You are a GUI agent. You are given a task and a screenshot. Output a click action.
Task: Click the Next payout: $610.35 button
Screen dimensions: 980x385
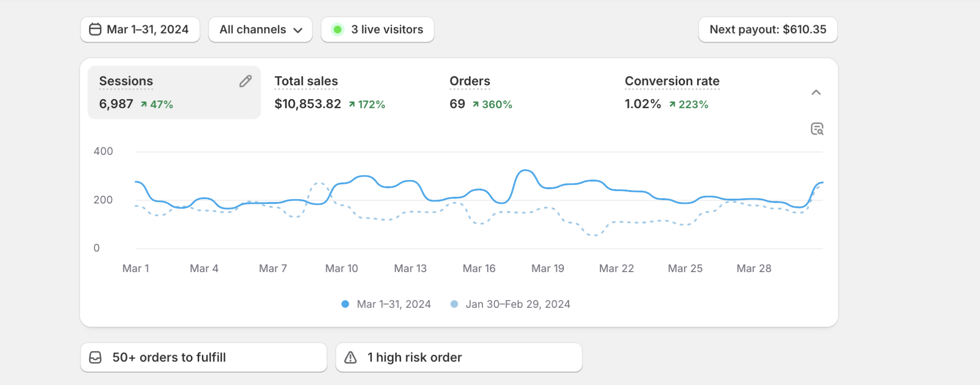[768, 30]
